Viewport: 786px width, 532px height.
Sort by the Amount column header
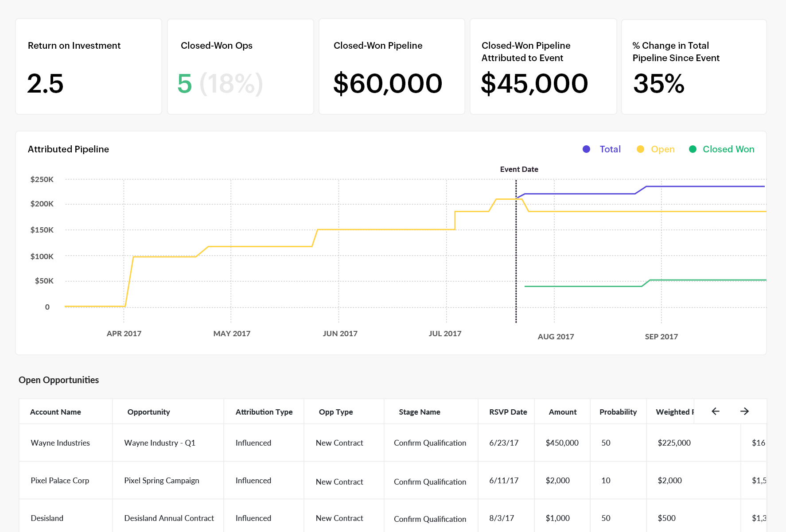562,412
